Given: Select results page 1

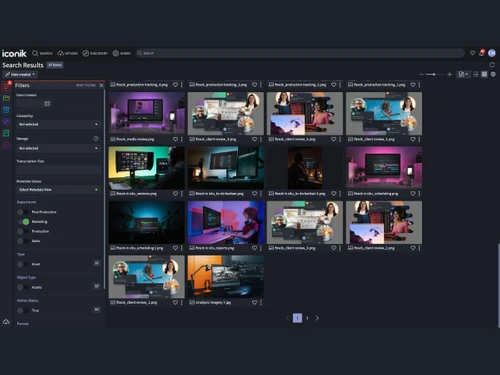Looking at the screenshot, I should (x=297, y=318).
